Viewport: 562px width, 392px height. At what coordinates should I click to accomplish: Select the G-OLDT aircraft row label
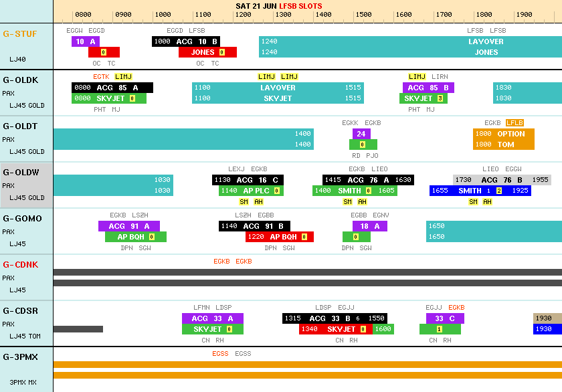tap(20, 126)
